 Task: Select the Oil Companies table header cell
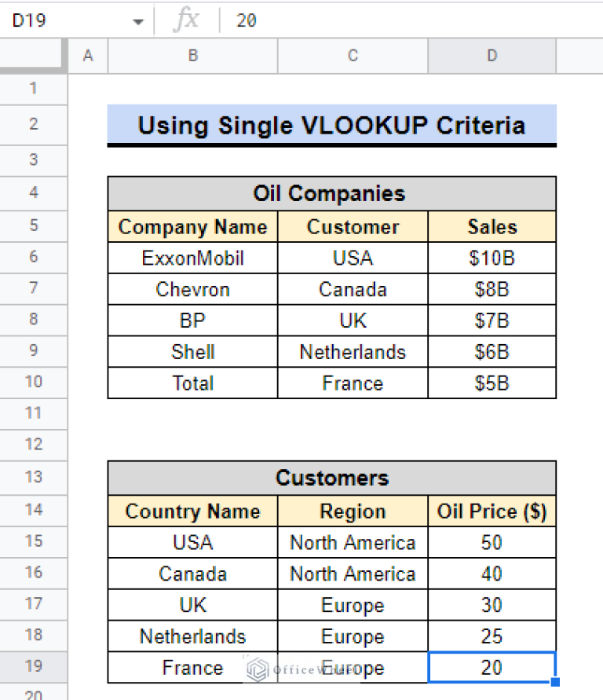pos(330,193)
